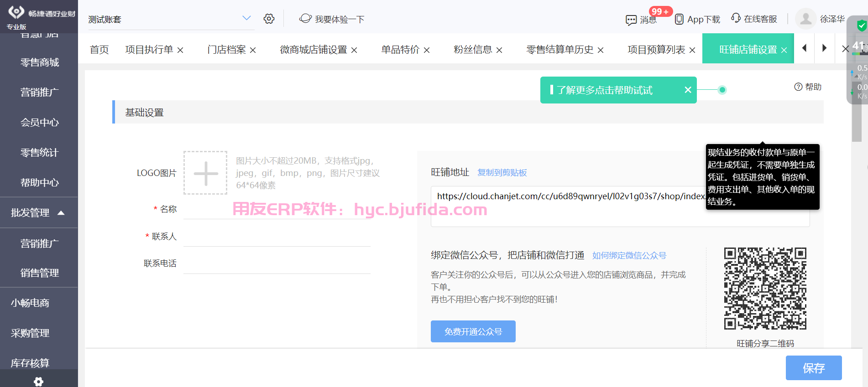Click the user avatar for 徐泽华
The image size is (868, 387).
(806, 19)
